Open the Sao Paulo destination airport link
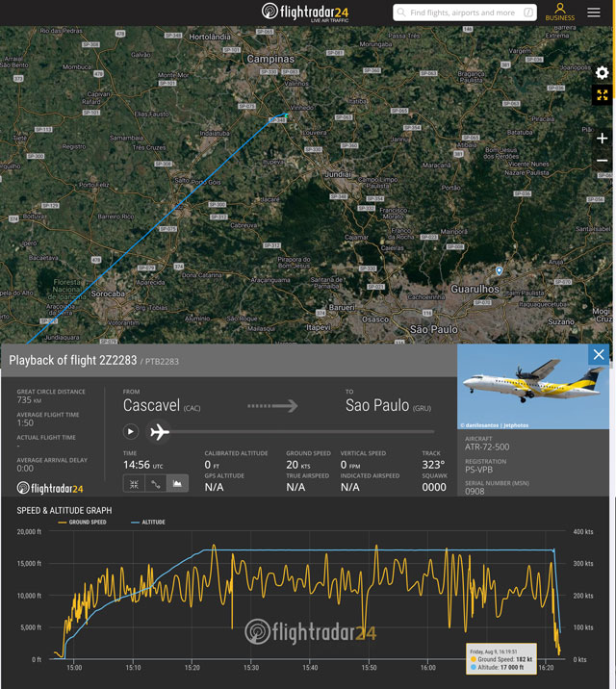 (x=383, y=406)
